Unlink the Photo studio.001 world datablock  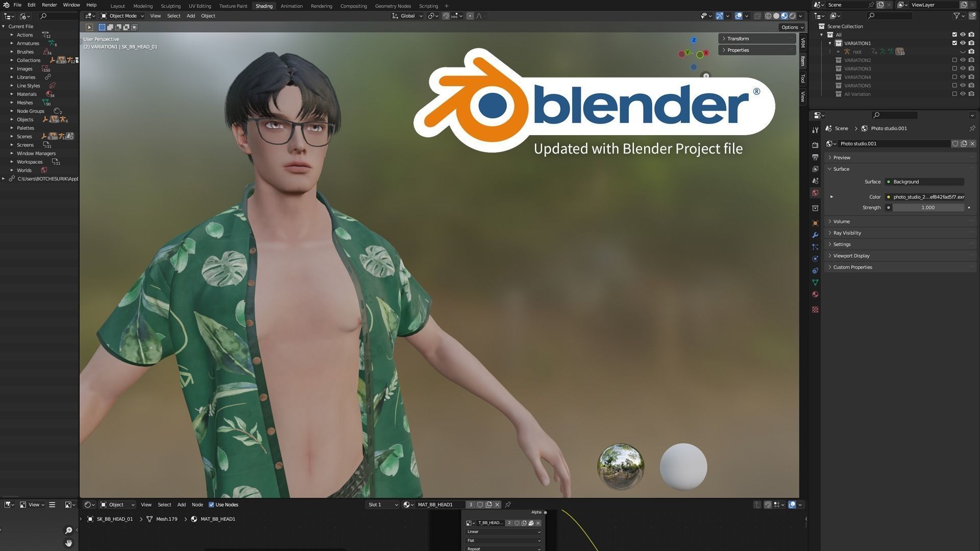click(x=972, y=144)
